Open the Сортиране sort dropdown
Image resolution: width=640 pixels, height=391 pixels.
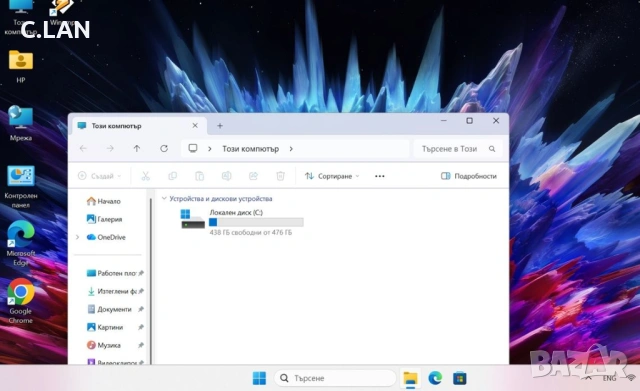332,176
